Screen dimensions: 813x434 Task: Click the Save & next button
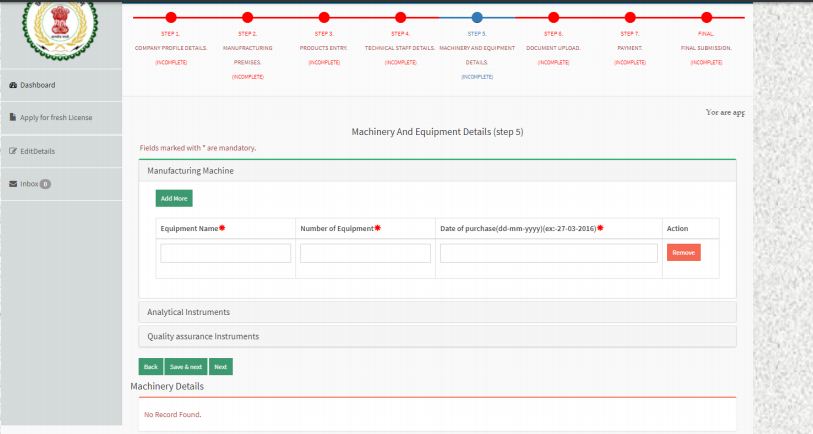coord(186,367)
